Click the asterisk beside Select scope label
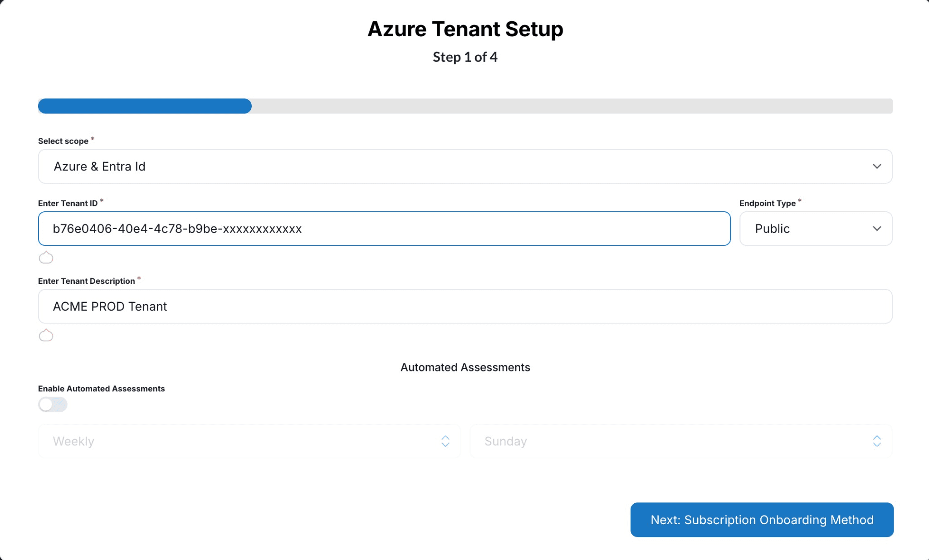 click(93, 138)
